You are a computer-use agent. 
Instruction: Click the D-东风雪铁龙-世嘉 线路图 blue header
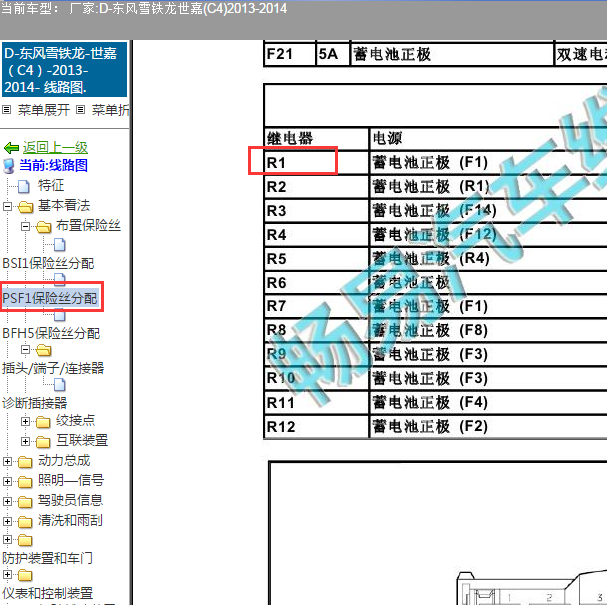pos(65,70)
